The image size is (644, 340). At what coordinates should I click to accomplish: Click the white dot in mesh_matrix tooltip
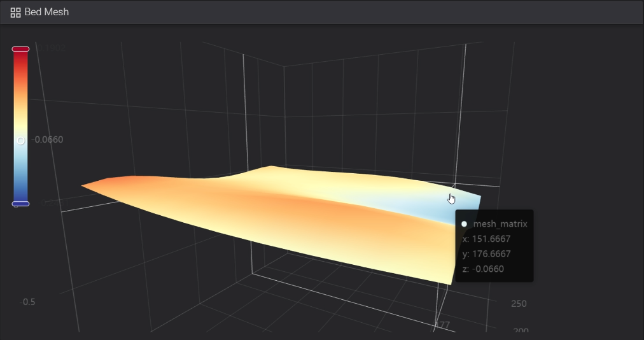tap(464, 224)
